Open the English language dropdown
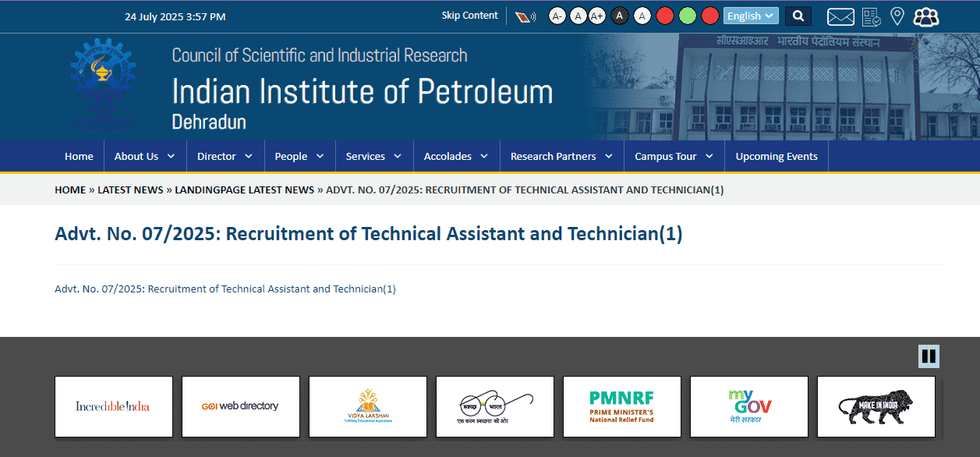 click(x=750, y=16)
